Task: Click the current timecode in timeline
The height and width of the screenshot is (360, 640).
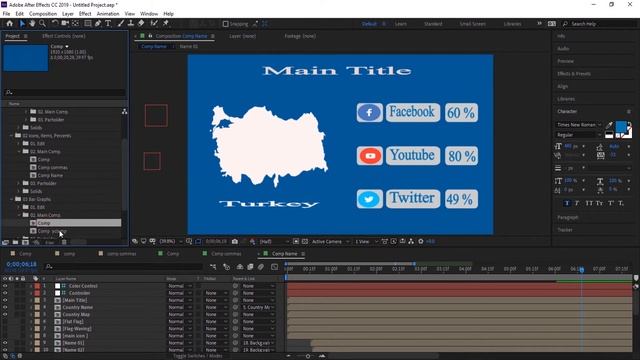Action: (21, 264)
